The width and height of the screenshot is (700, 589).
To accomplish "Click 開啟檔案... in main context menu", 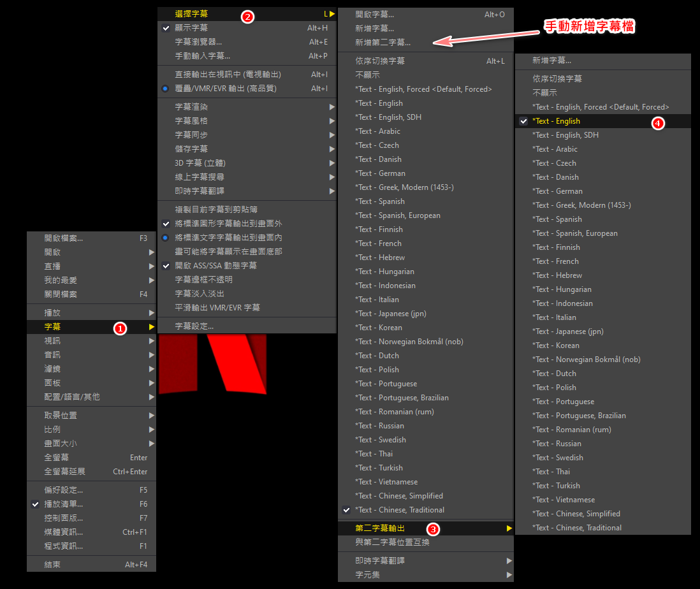I will 64,238.
